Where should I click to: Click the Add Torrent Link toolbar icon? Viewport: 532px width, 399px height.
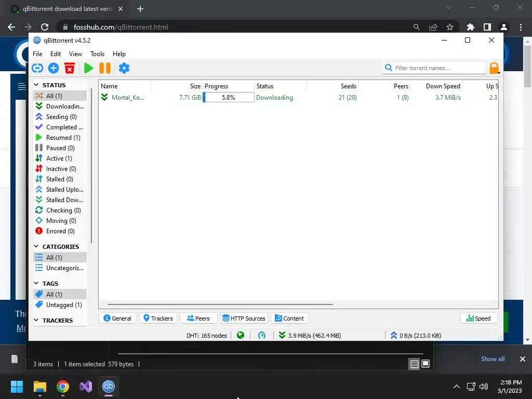[37, 68]
